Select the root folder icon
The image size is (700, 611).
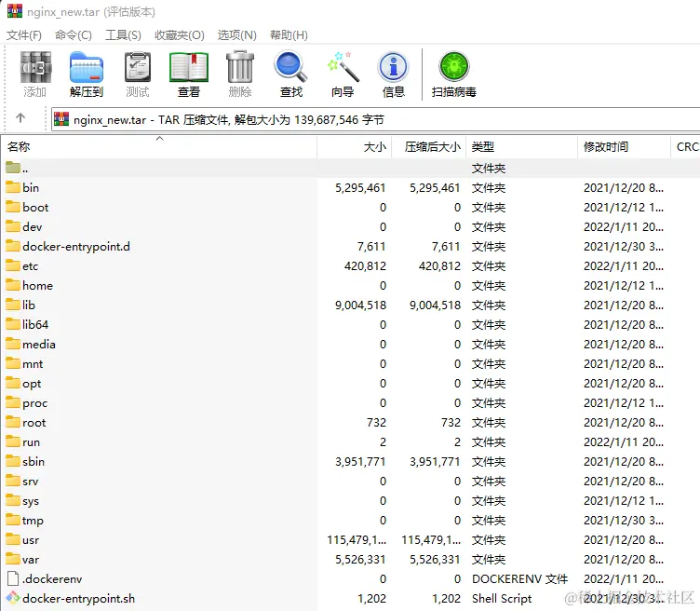tap(13, 422)
